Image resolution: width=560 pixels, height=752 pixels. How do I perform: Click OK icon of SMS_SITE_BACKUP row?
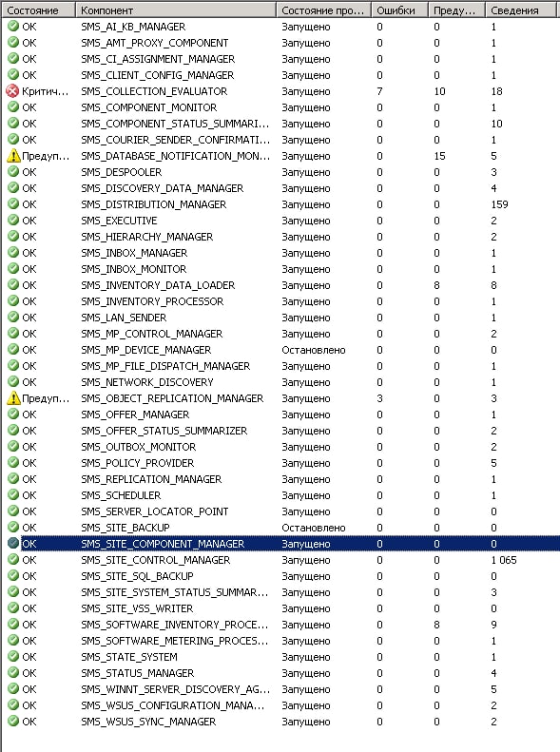pos(13,527)
